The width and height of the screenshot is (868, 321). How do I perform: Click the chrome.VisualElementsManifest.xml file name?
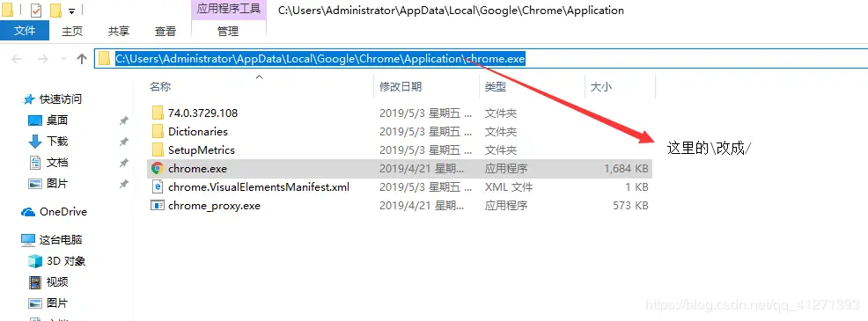(x=259, y=187)
